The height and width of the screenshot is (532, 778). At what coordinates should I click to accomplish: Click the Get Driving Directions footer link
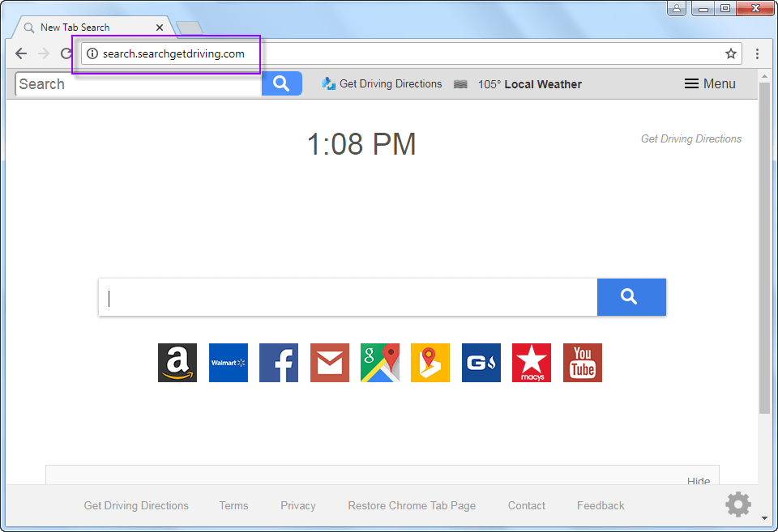[136, 506]
